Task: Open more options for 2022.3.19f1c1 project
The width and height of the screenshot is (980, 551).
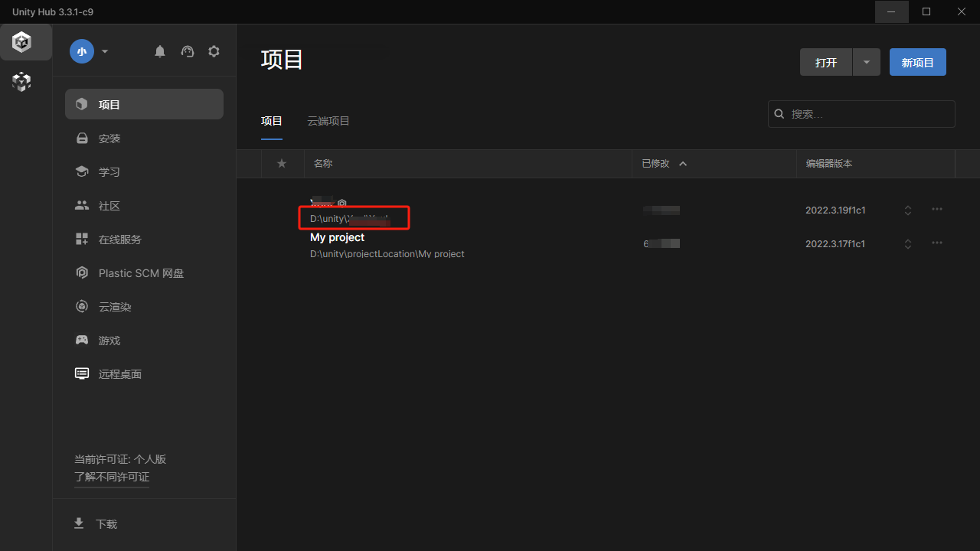Action: [x=937, y=209]
